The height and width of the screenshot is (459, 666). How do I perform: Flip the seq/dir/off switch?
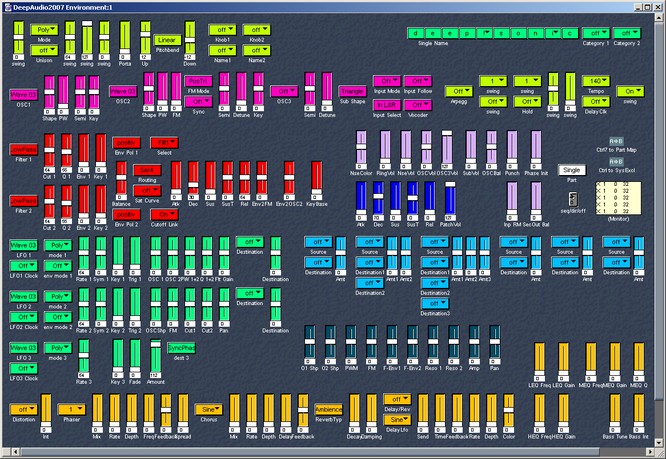tap(573, 199)
